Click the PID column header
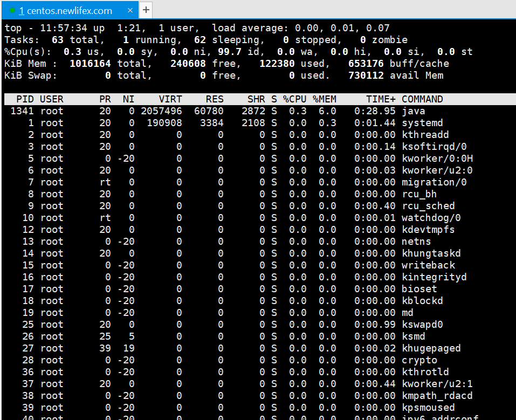This screenshot has width=516, height=420. [25, 99]
